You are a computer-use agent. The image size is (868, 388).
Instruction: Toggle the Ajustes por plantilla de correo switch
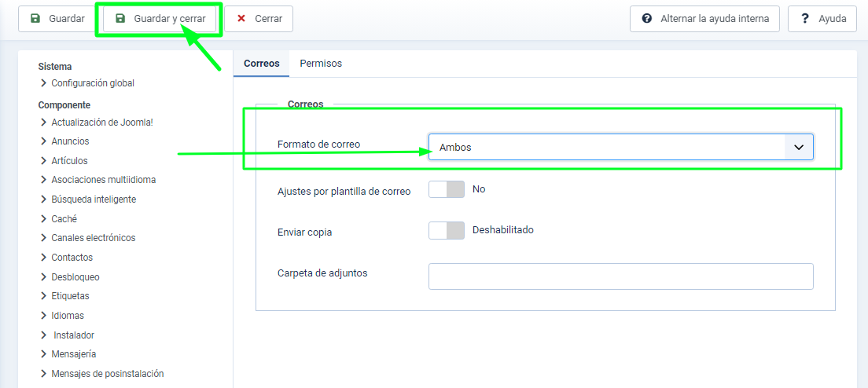coord(446,189)
